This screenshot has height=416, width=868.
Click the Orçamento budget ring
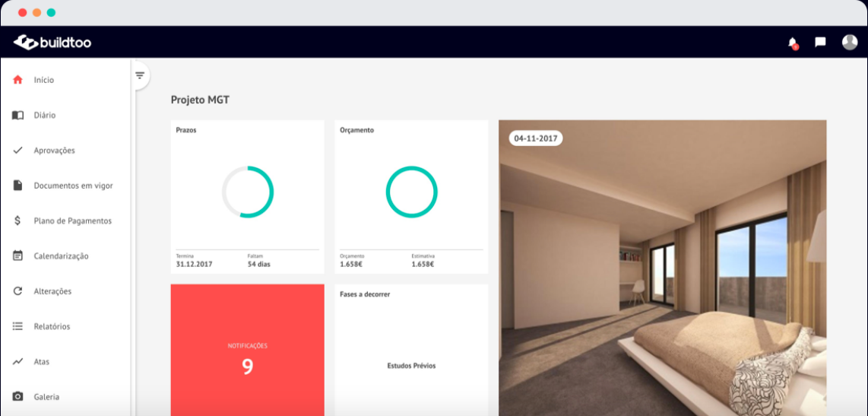point(411,192)
